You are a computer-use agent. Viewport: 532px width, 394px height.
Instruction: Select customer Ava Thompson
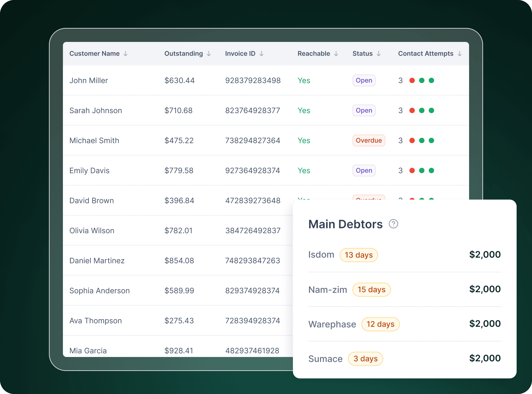[96, 321]
